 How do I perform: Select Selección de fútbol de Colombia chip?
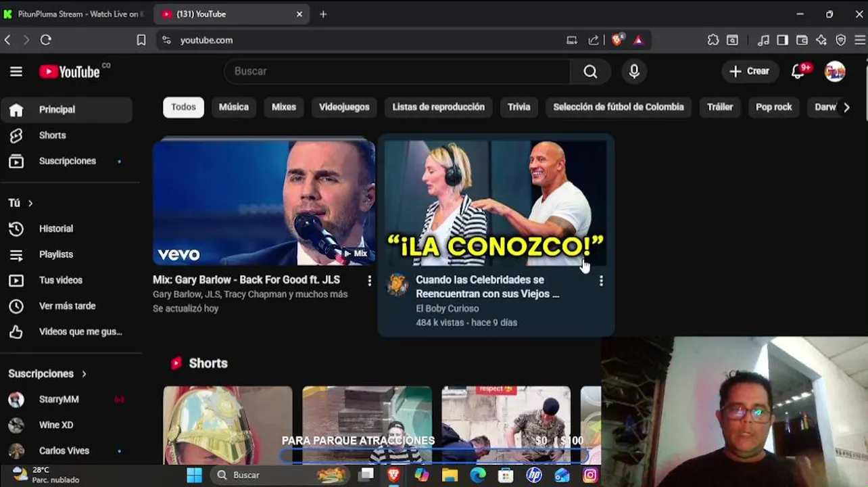(619, 107)
